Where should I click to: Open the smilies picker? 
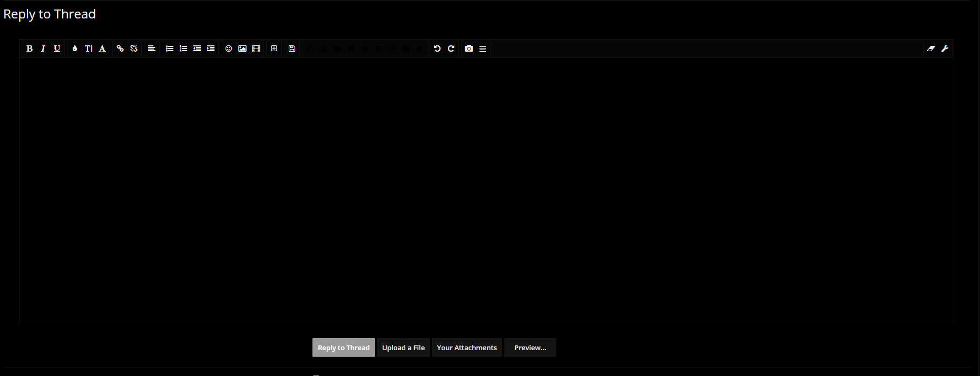pos(229,49)
